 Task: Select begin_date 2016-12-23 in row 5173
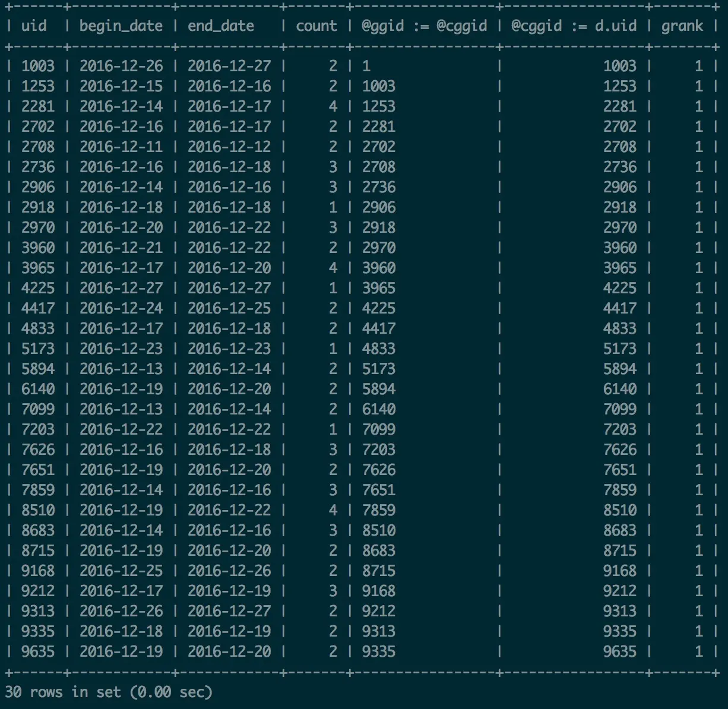point(121,349)
